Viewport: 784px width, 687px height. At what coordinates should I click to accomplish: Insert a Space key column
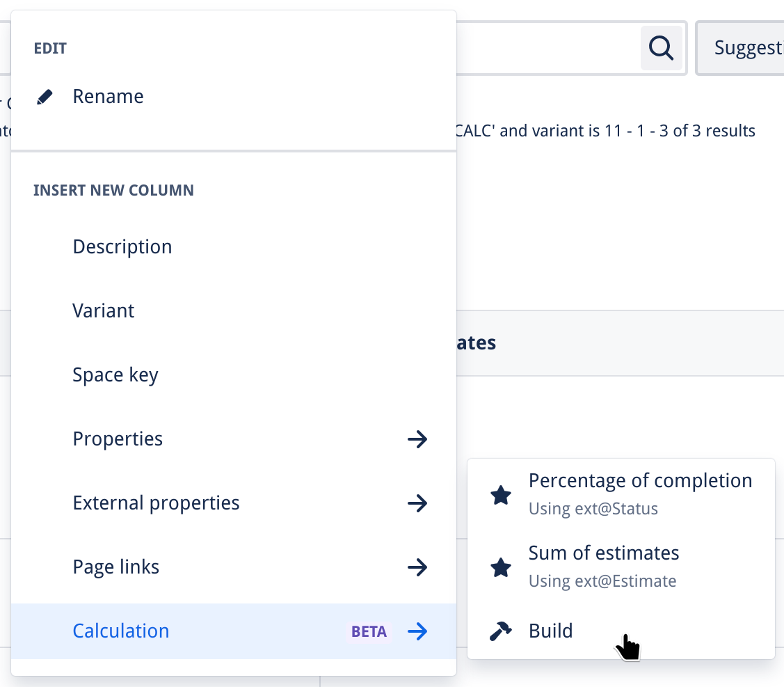115,375
